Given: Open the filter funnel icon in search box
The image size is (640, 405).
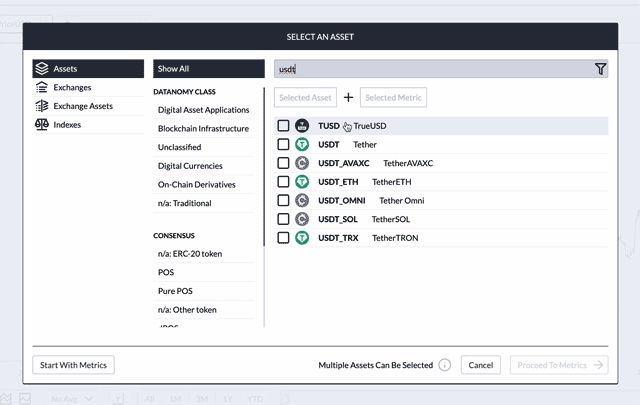Looking at the screenshot, I should pyautogui.click(x=600, y=69).
